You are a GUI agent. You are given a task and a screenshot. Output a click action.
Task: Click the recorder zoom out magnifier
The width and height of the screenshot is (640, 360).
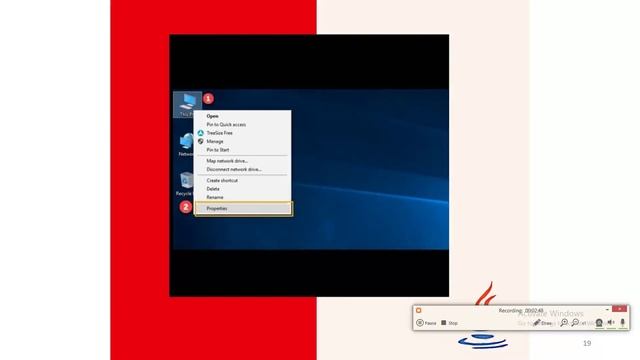[x=575, y=323]
